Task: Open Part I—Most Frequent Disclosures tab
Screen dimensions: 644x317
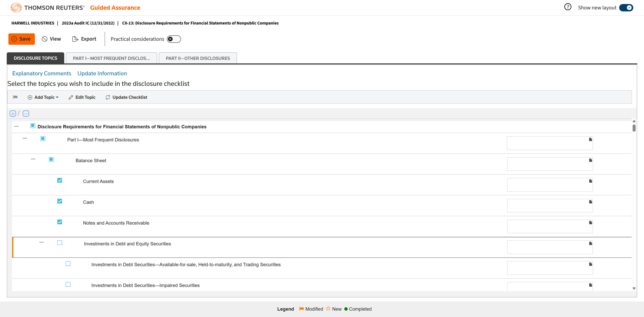Action: (x=111, y=58)
